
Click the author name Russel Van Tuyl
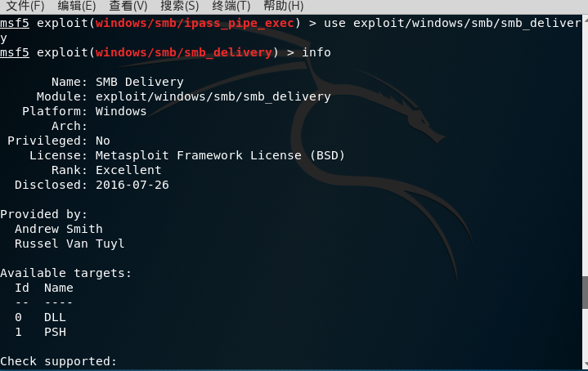click(x=70, y=244)
